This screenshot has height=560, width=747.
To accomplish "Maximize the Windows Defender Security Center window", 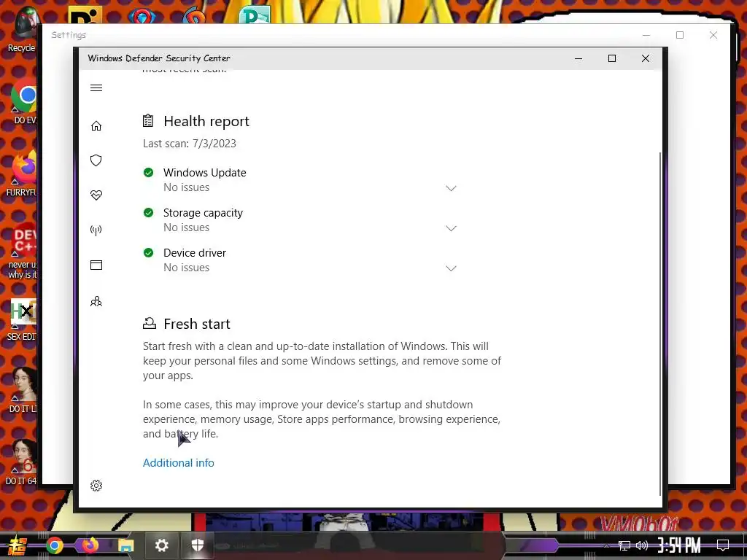I will 612,58.
